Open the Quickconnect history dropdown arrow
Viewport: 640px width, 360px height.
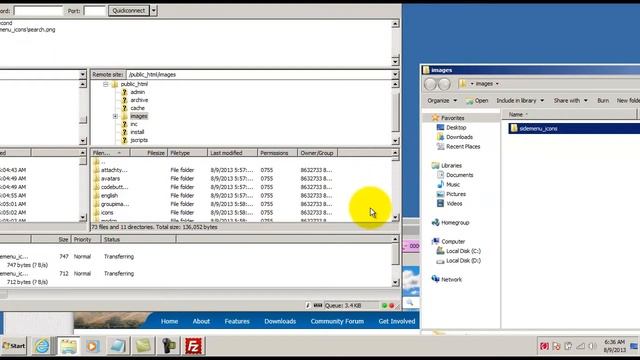click(x=154, y=11)
